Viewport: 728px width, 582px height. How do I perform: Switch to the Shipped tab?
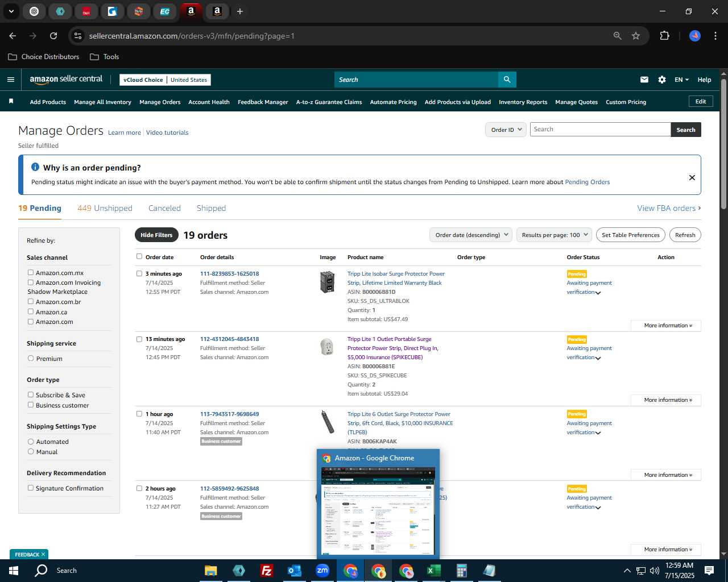211,208
